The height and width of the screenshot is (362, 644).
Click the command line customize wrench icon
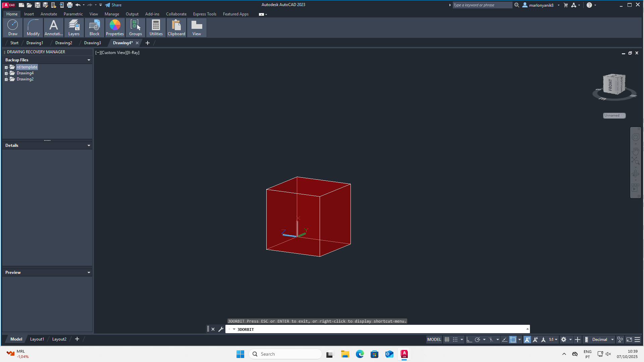tap(221, 329)
